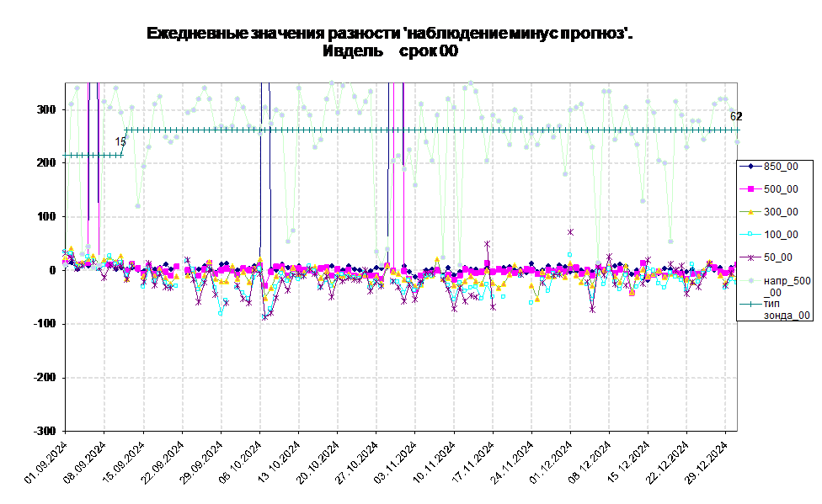Select the 100_00 legend entry
The width and height of the screenshot is (822, 504).
[780, 235]
